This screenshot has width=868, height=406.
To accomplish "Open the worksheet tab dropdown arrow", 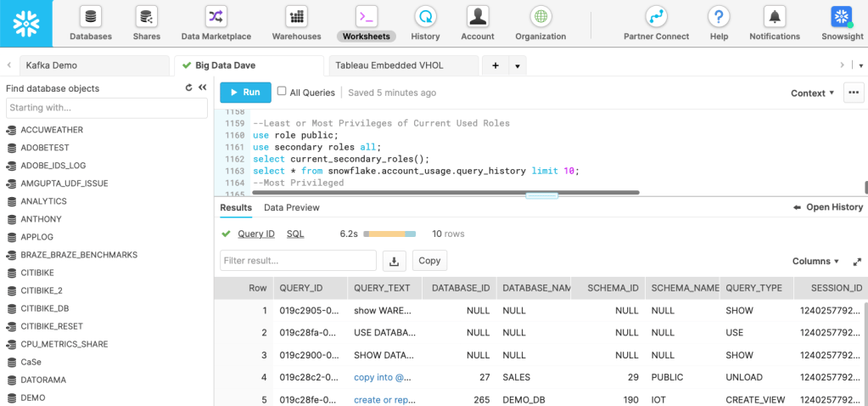I will click(518, 65).
